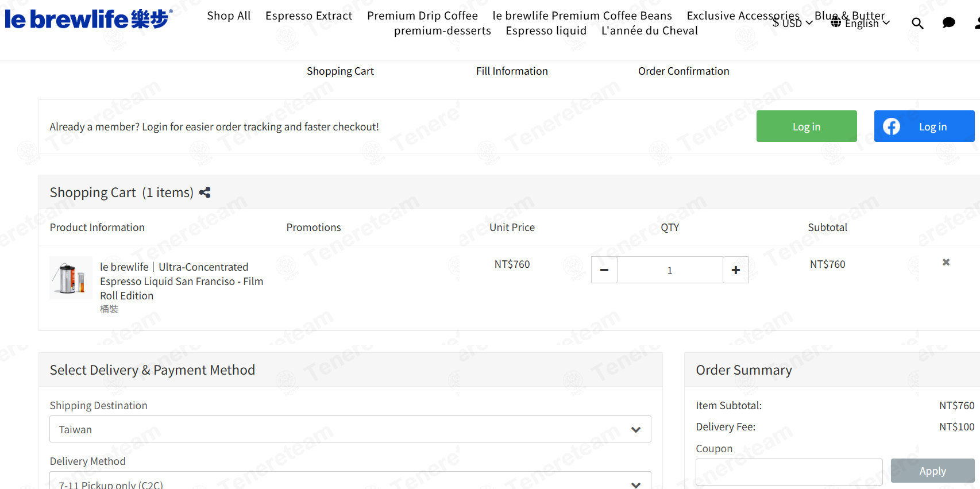Viewport: 980px width, 489px height.
Task: Log in with Facebook button
Action: (924, 126)
